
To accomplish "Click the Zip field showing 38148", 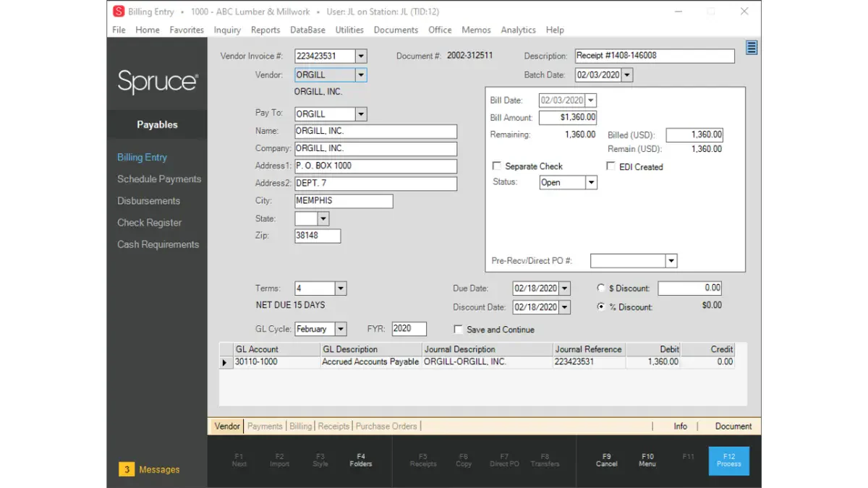I will [x=318, y=236].
